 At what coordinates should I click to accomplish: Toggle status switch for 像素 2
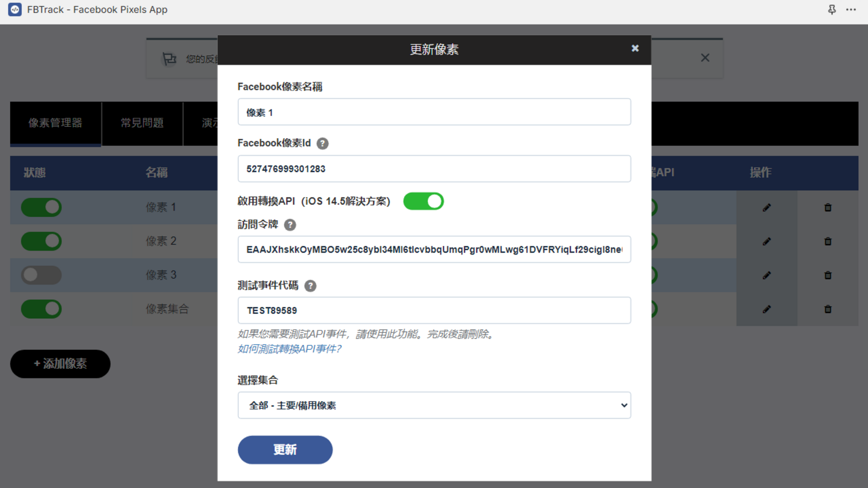click(x=41, y=241)
